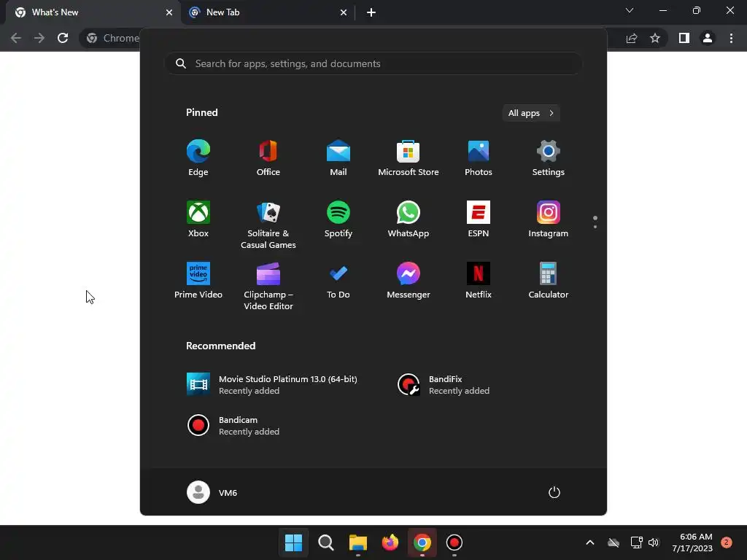The image size is (747, 560).
Task: Show All apps list
Action: [x=531, y=113]
